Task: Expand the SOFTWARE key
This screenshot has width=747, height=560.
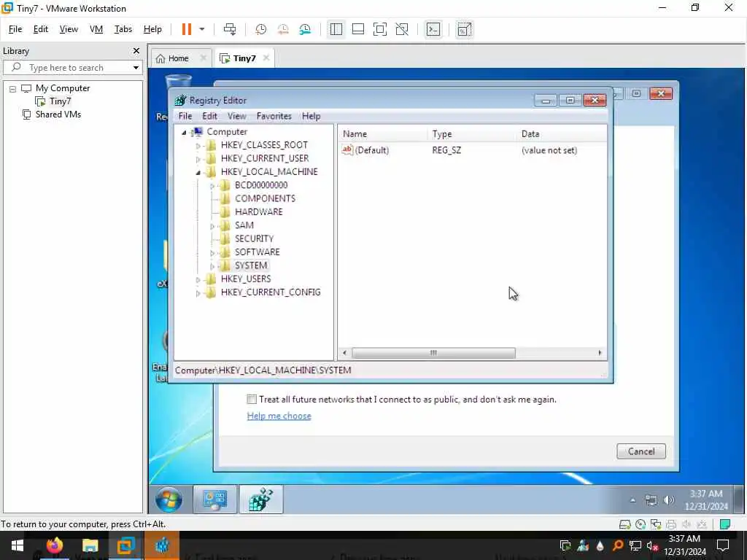Action: 212,253
